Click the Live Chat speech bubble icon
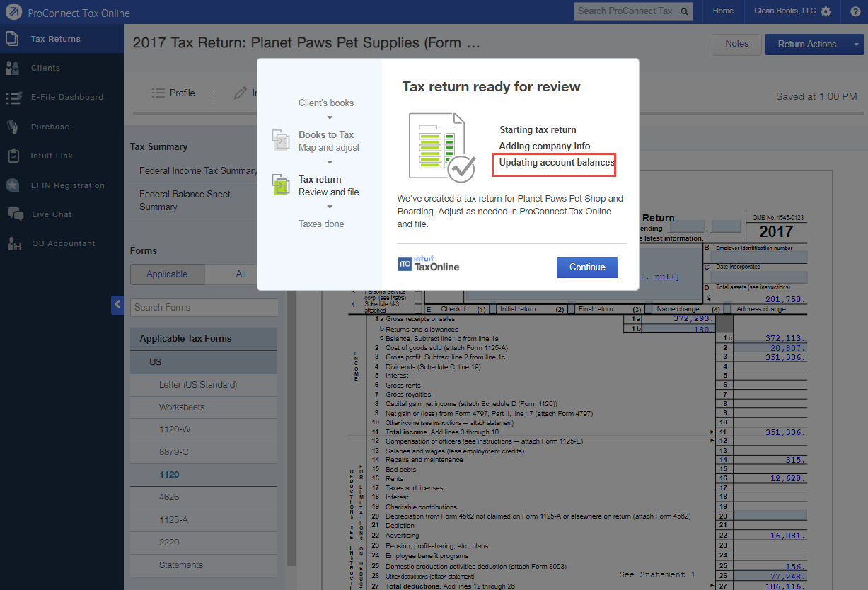This screenshot has height=590, width=868. (14, 214)
